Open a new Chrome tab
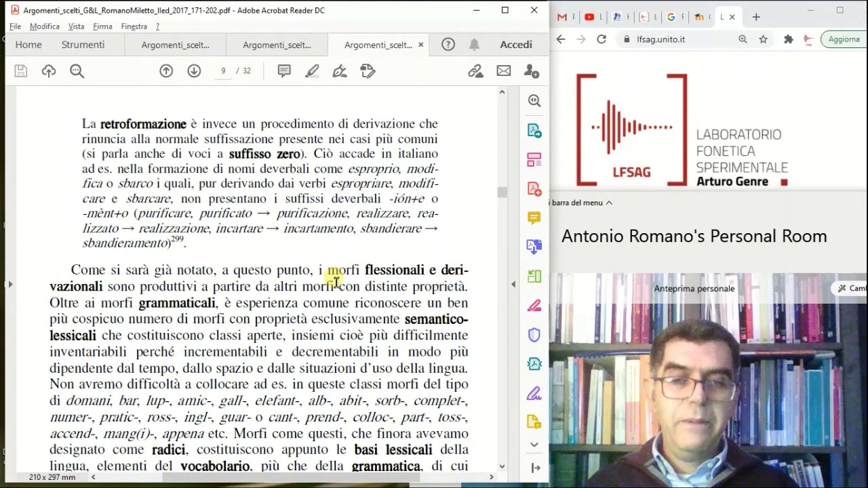Viewport: 868px width, 488px height. (756, 17)
